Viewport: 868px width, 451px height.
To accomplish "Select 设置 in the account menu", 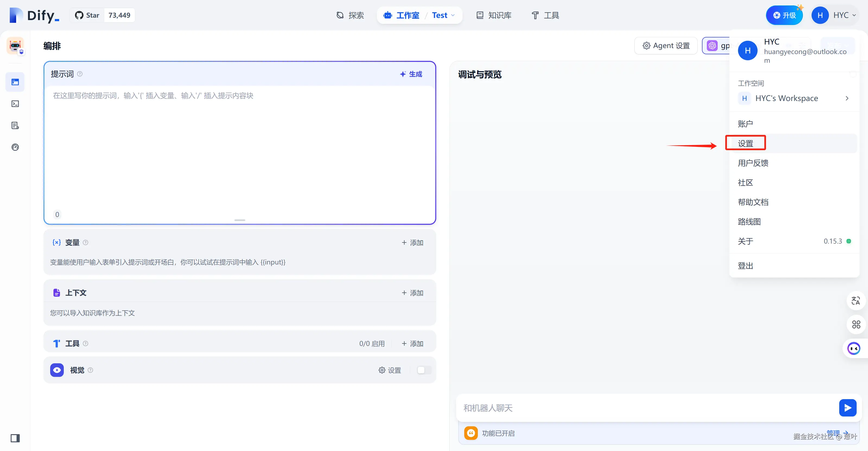I will coord(745,143).
